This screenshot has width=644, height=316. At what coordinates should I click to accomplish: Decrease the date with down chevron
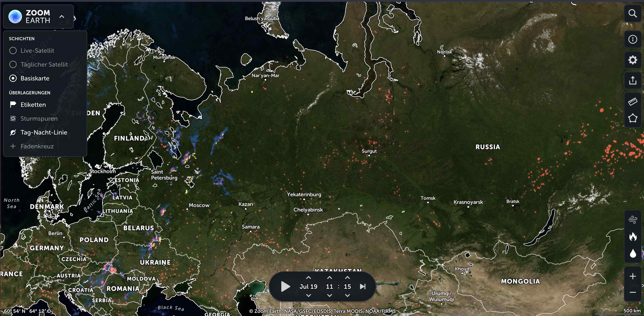click(308, 295)
